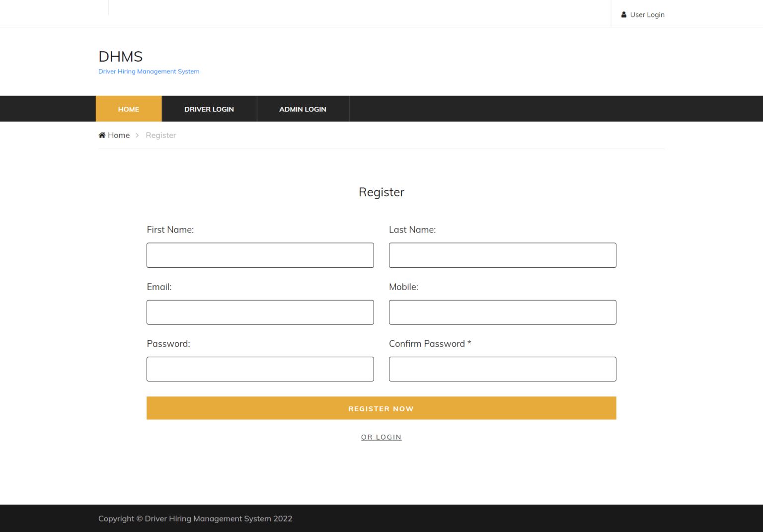Open the OR LOGIN link
Viewport: 763px width, 532px height.
tap(381, 437)
